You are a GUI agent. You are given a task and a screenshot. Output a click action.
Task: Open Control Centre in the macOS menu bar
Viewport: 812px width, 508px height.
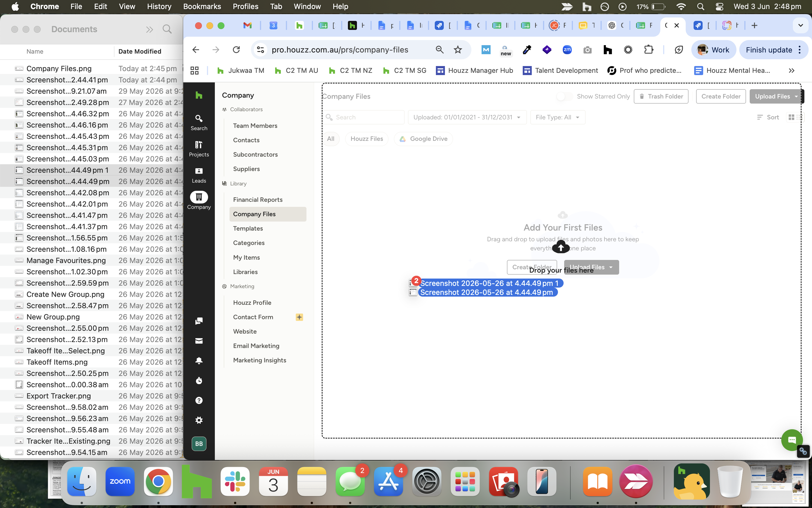[719, 6]
